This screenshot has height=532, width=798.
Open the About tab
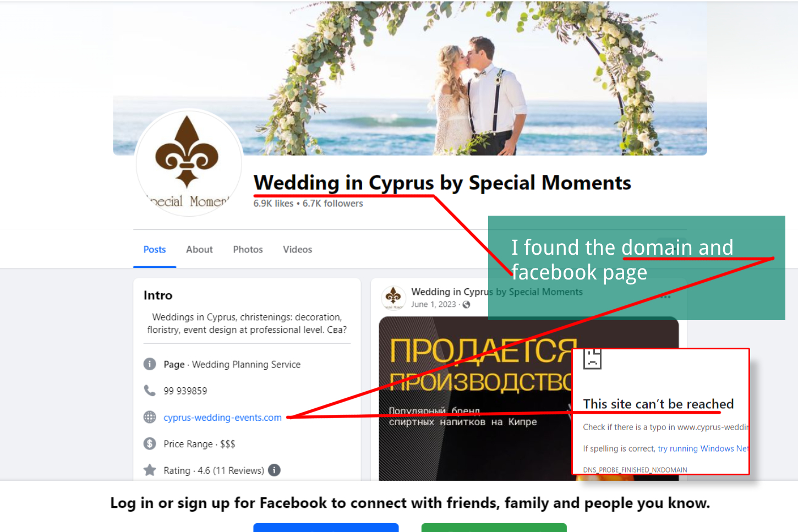[199, 250]
